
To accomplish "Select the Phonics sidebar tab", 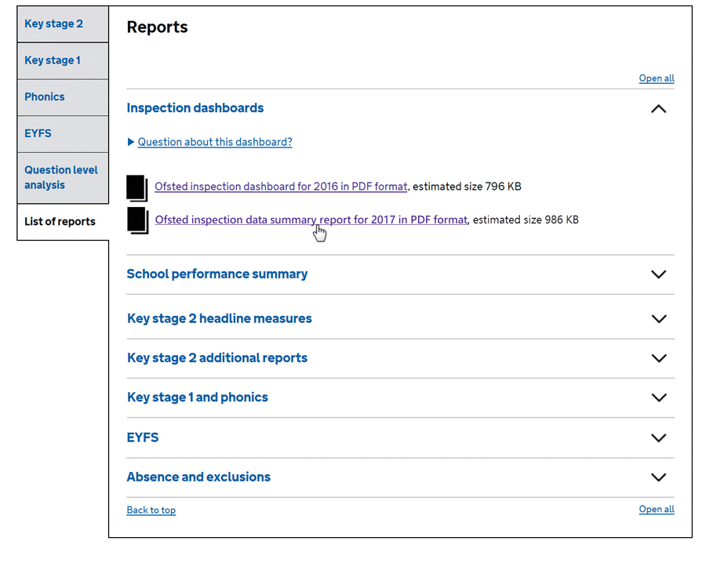I will point(63,97).
